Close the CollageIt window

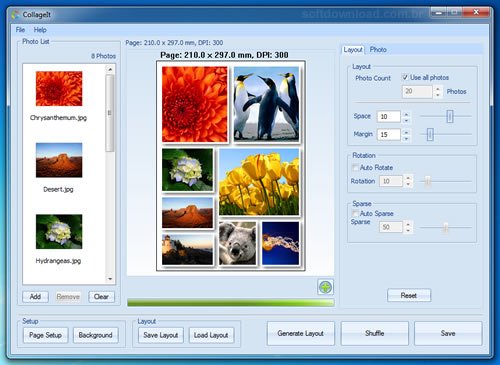(x=476, y=12)
